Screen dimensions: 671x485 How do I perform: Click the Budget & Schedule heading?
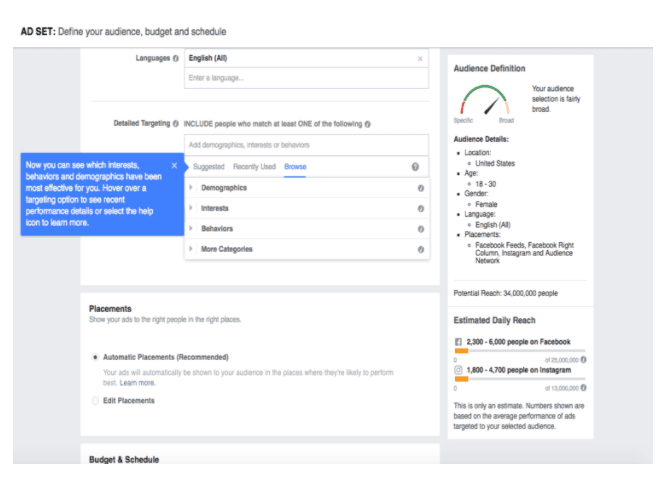(x=124, y=460)
